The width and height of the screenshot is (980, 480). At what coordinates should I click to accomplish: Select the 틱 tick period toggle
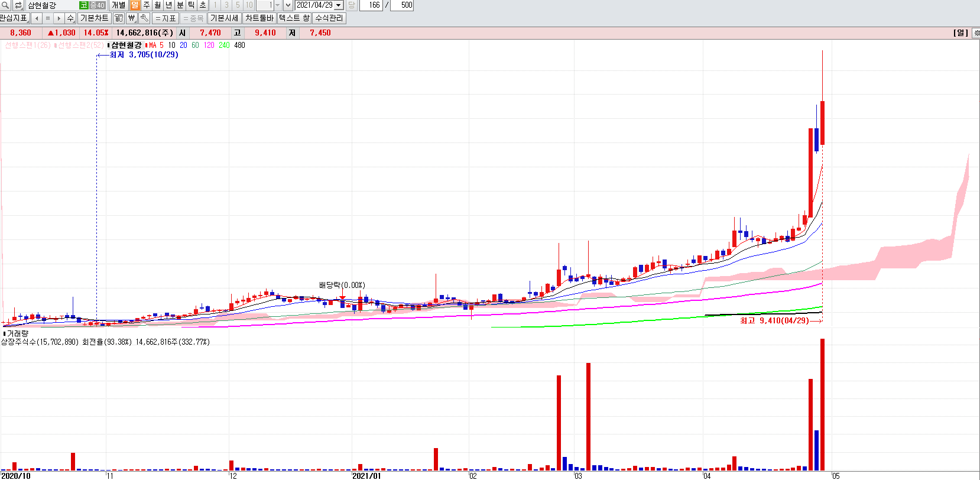192,5
